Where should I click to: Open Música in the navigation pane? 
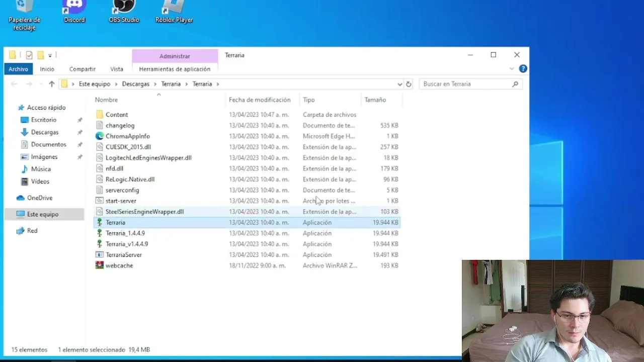pos(41,169)
